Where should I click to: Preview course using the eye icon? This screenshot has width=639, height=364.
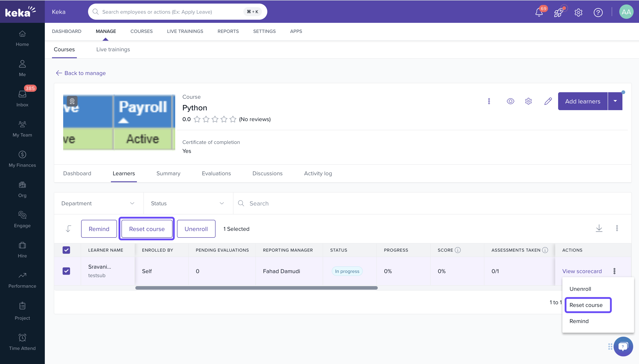coord(510,101)
